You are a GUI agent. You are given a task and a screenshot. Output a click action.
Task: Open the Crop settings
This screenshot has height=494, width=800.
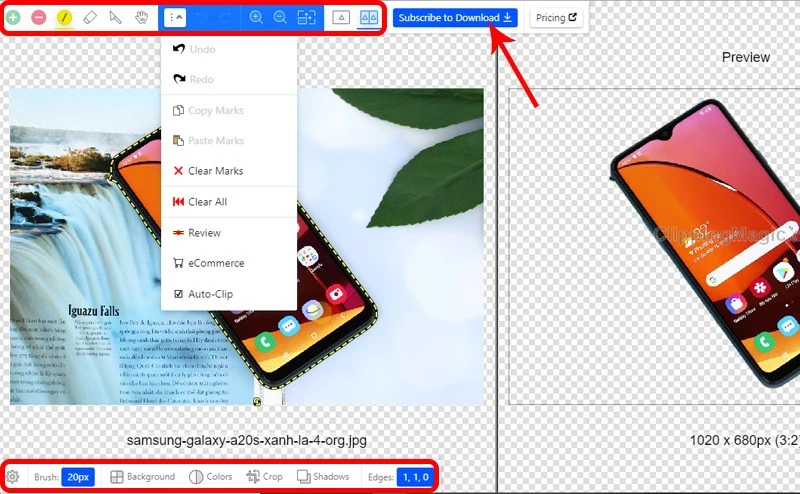[264, 477]
